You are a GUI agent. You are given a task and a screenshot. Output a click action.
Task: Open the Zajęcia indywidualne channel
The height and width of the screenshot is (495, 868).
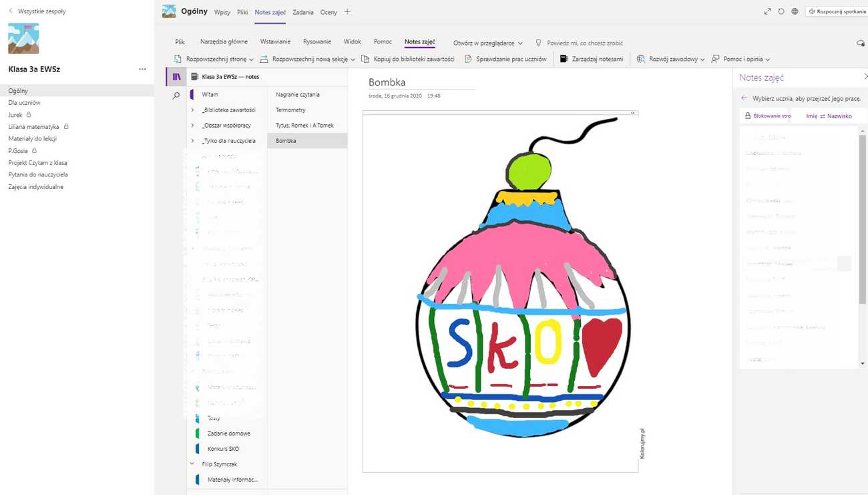click(x=36, y=187)
